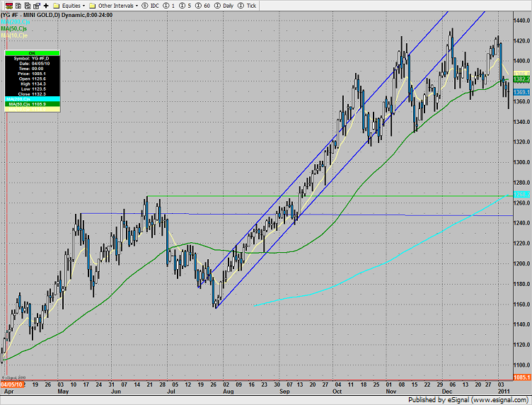Expand the Equities dropdown arrow

click(x=83, y=5)
